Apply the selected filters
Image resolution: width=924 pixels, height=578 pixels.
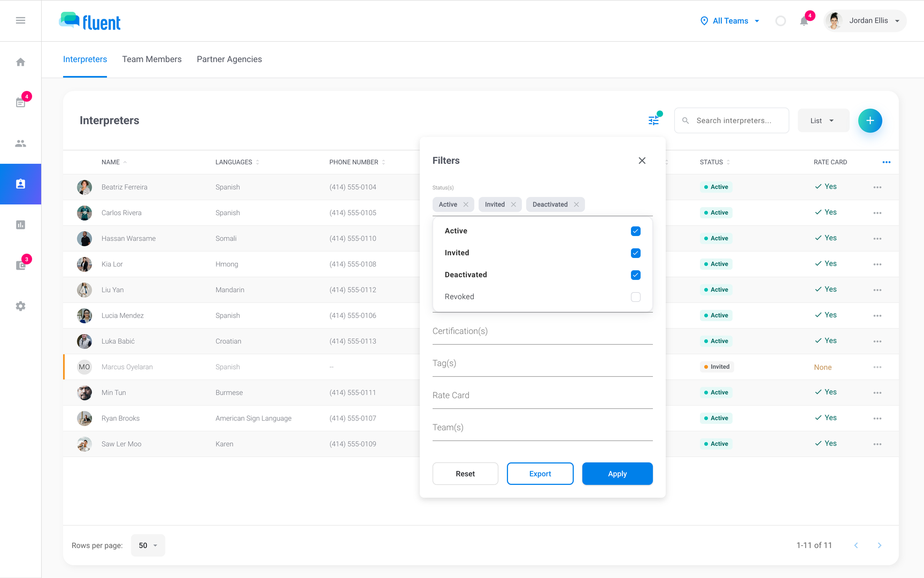pos(617,474)
